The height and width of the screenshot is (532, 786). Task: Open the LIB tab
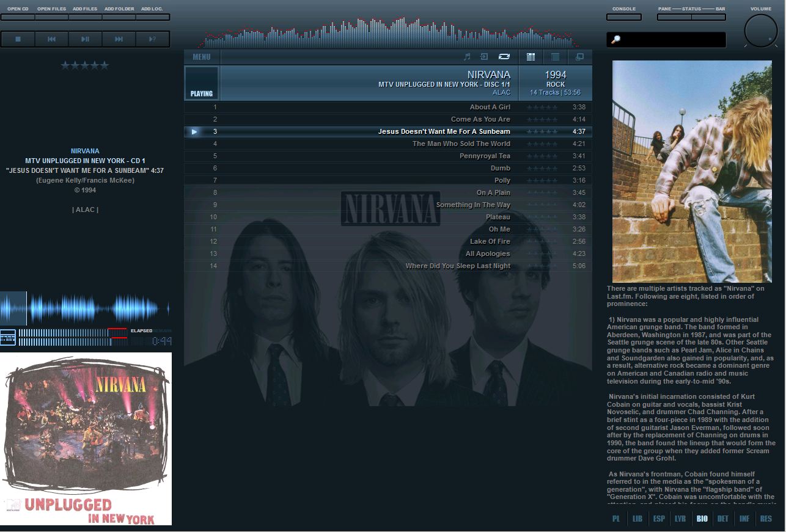637,519
